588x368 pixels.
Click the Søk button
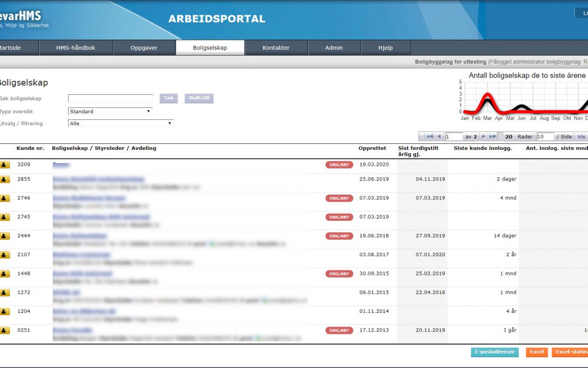point(169,99)
